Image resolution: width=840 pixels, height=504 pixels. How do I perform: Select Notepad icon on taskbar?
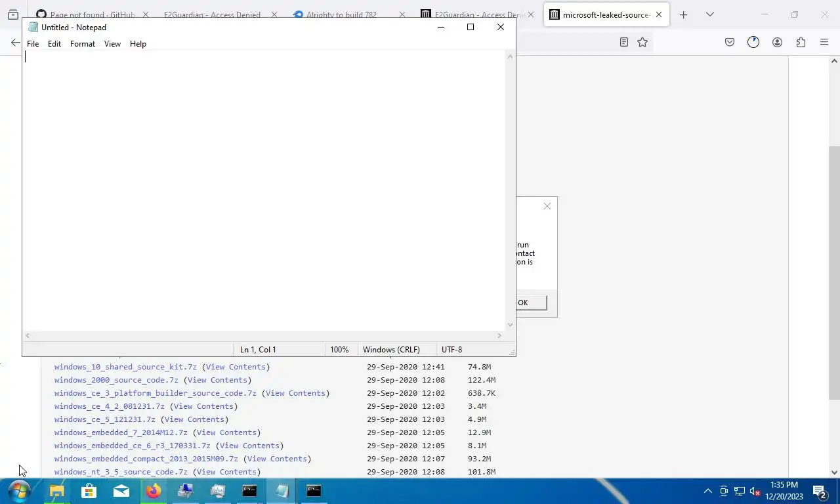tap(282, 491)
